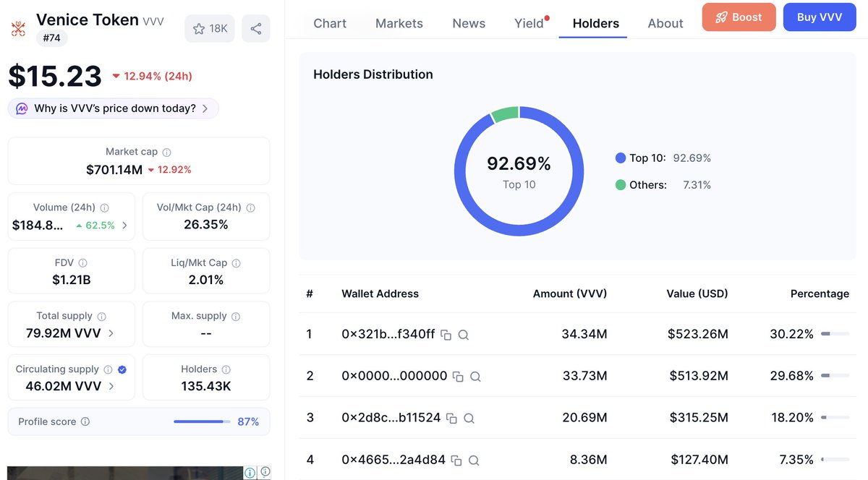Click the verified badge by Circulating supply
Image resolution: width=868 pixels, height=480 pixels.
pos(122,369)
